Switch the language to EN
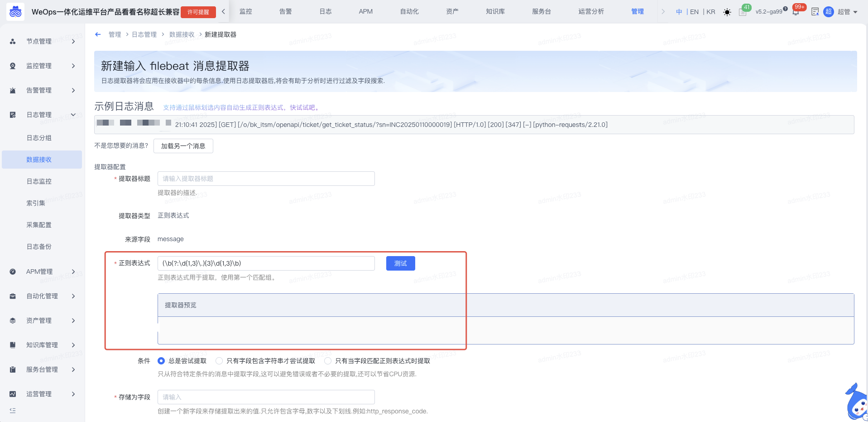Screen dimensions: 868x422 point(694,12)
